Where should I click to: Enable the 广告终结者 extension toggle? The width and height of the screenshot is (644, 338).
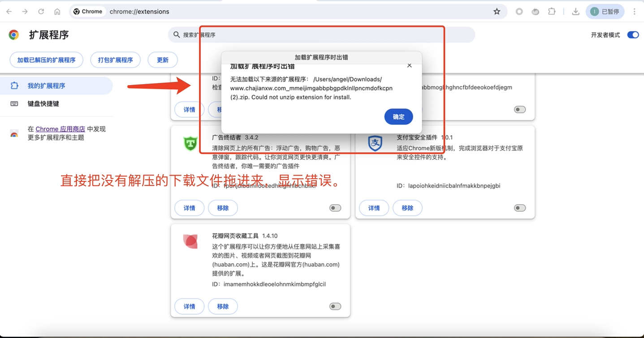click(x=335, y=208)
